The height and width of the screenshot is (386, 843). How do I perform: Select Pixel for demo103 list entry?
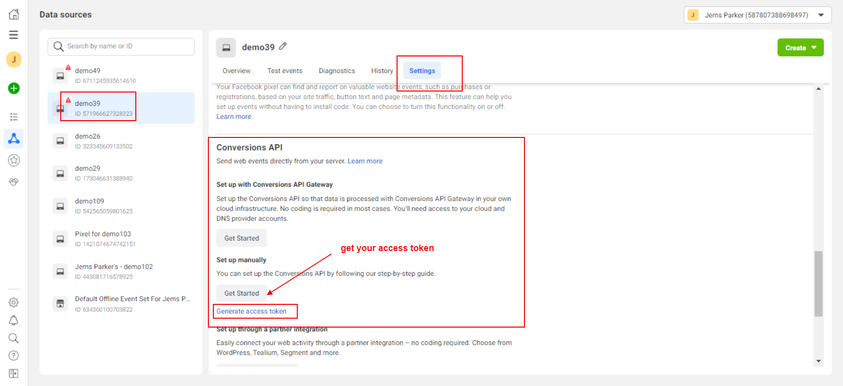click(121, 239)
